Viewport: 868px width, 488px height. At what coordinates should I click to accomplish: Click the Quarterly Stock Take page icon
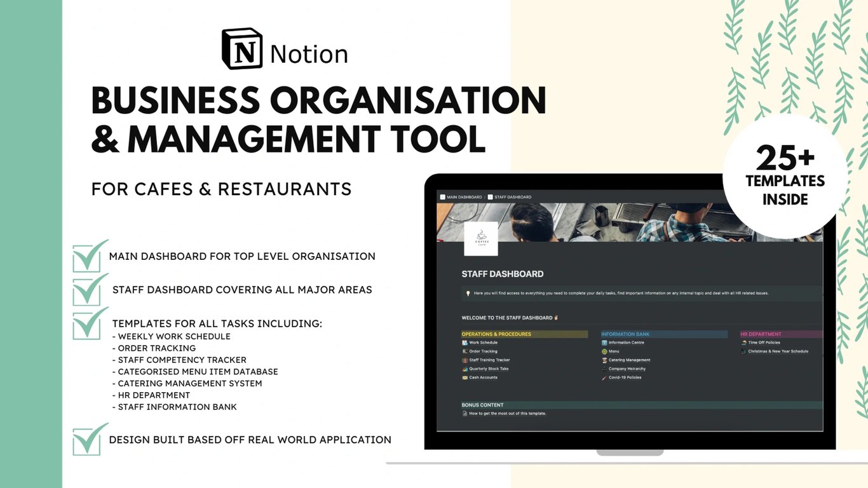tap(465, 369)
